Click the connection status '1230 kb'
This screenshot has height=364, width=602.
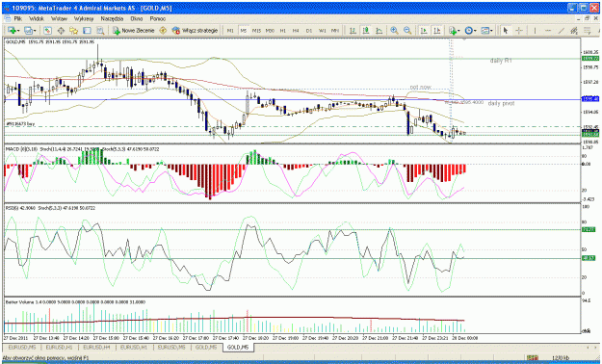point(561,357)
